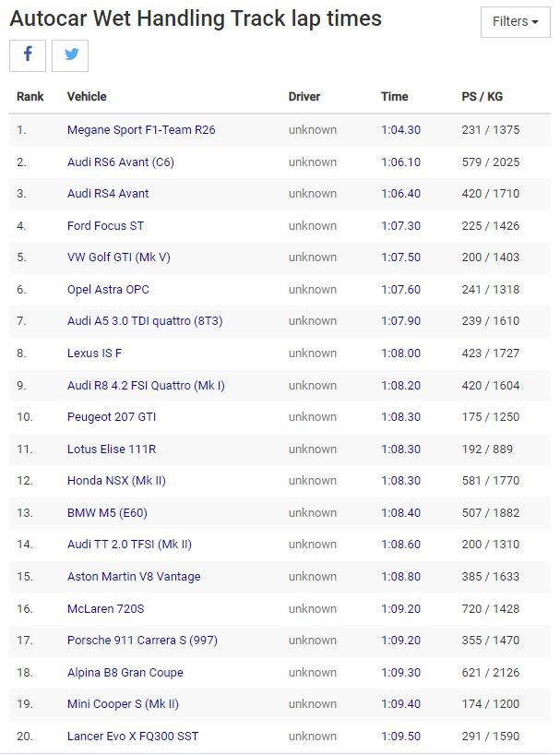This screenshot has width=560, height=755.
Task: Click unknown driver for Lexus IS F
Action: coord(313,354)
